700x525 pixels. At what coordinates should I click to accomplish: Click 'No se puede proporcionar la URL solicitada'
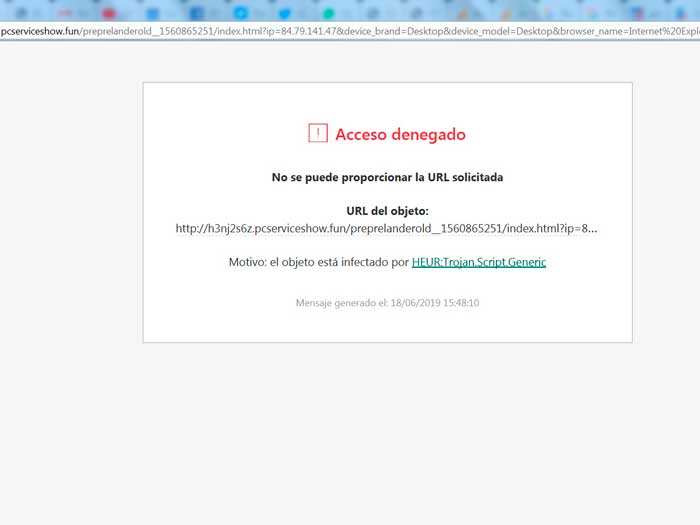click(387, 177)
